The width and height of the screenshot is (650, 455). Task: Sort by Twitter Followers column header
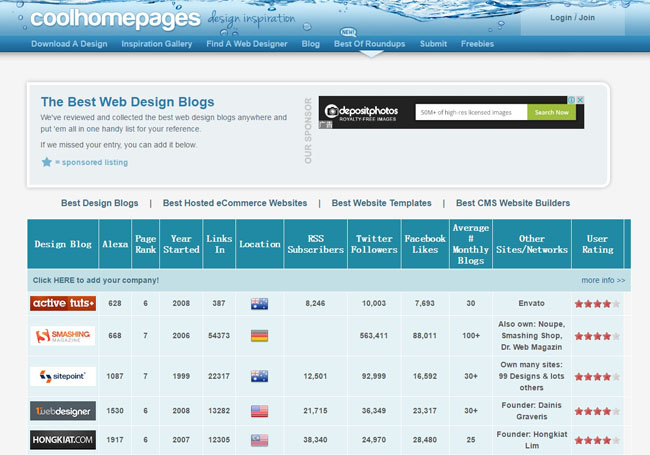[376, 244]
